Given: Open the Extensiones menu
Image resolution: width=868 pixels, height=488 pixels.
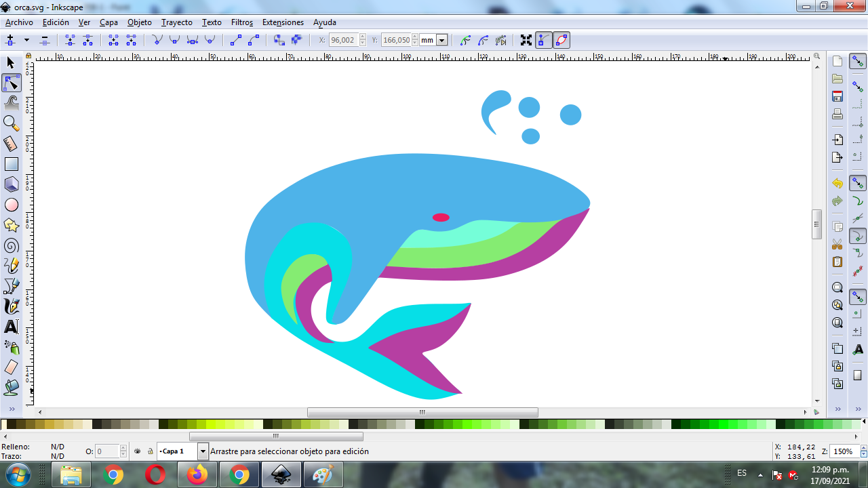Looking at the screenshot, I should 283,22.
